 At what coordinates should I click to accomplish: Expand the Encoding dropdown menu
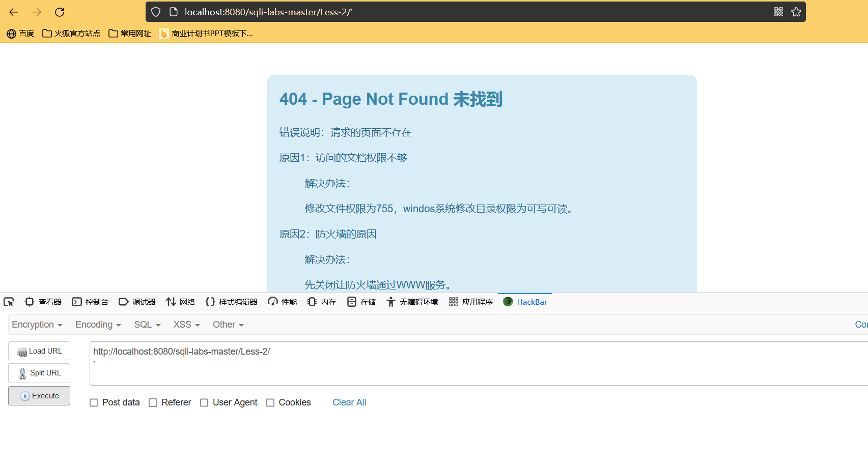point(98,325)
